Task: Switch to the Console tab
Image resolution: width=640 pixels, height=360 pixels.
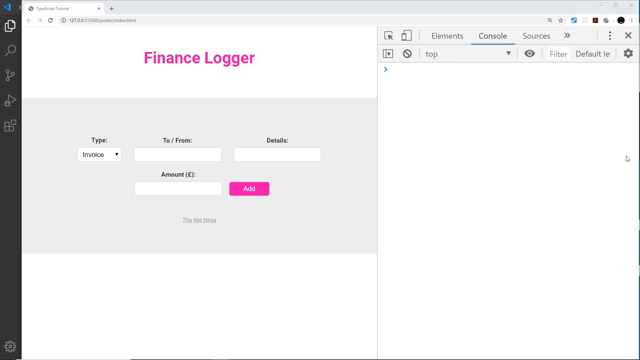Action: 493,36
